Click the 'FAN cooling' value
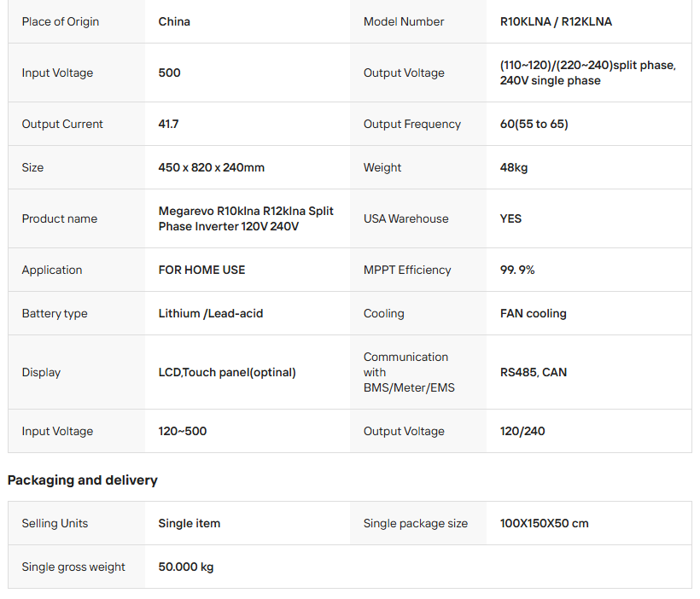This screenshot has height=599, width=700. (534, 313)
